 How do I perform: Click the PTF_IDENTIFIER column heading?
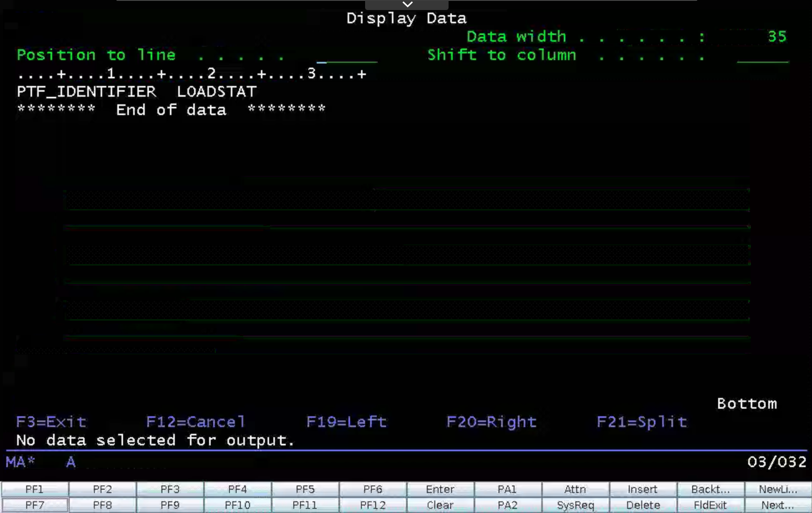point(86,92)
